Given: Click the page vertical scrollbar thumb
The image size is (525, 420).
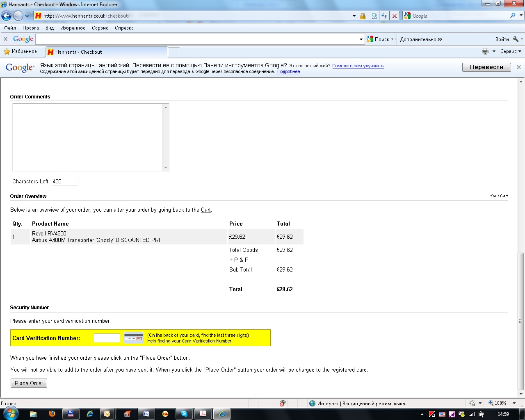Looking at the screenshot, I should pyautogui.click(x=521, y=321).
